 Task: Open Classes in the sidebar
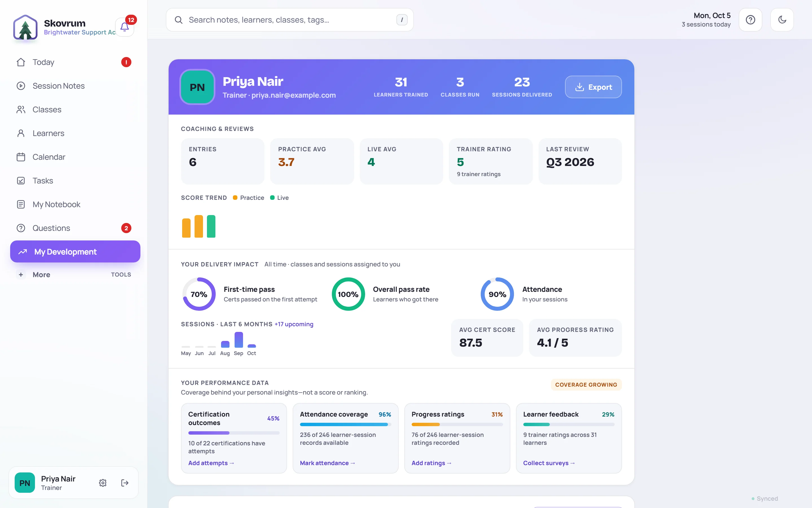75,110
